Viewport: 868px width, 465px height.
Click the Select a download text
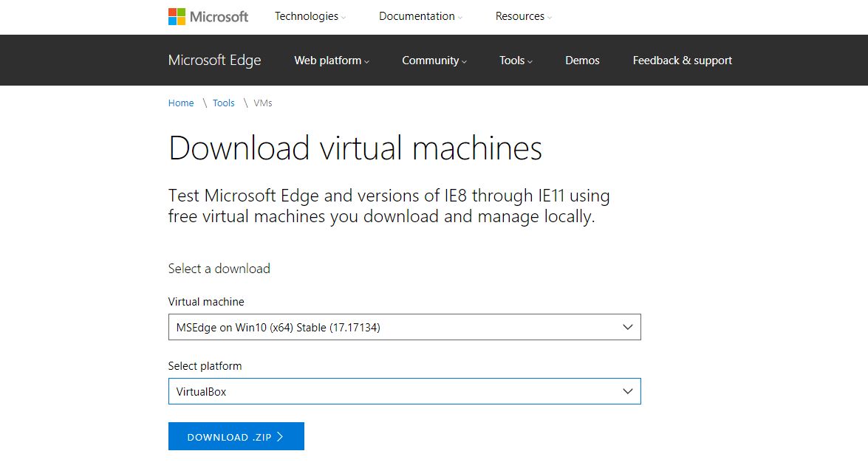click(x=219, y=269)
